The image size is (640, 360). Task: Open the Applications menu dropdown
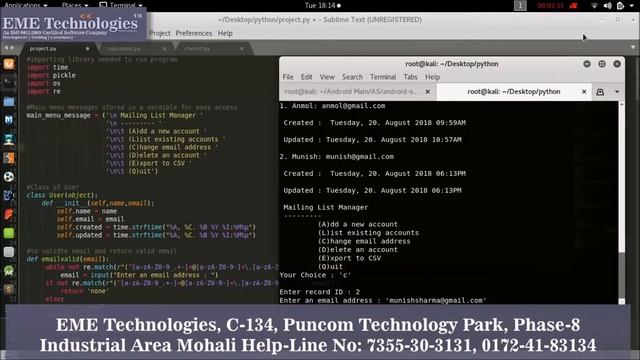pos(25,5)
